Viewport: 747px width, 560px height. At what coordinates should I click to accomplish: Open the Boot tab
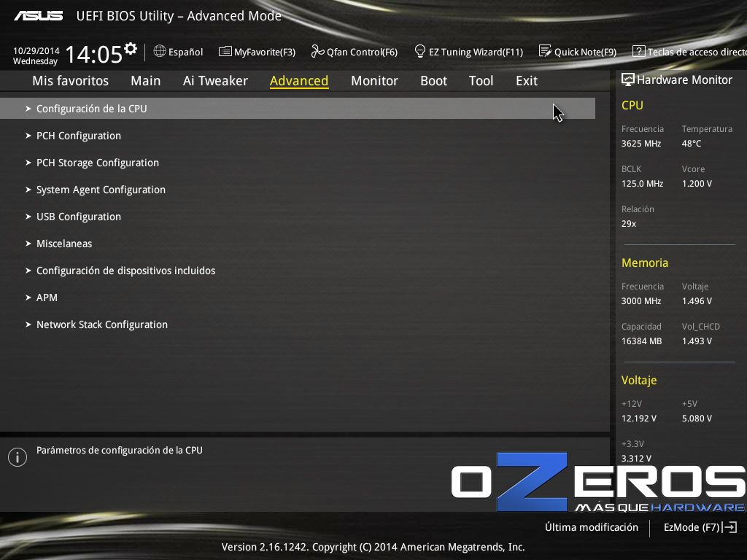(x=433, y=80)
